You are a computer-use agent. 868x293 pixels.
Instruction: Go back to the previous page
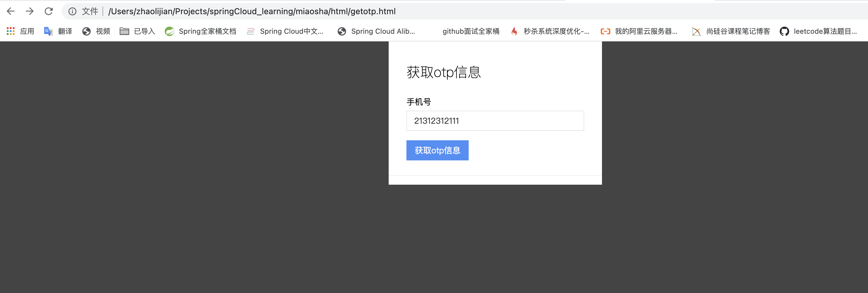point(11,12)
